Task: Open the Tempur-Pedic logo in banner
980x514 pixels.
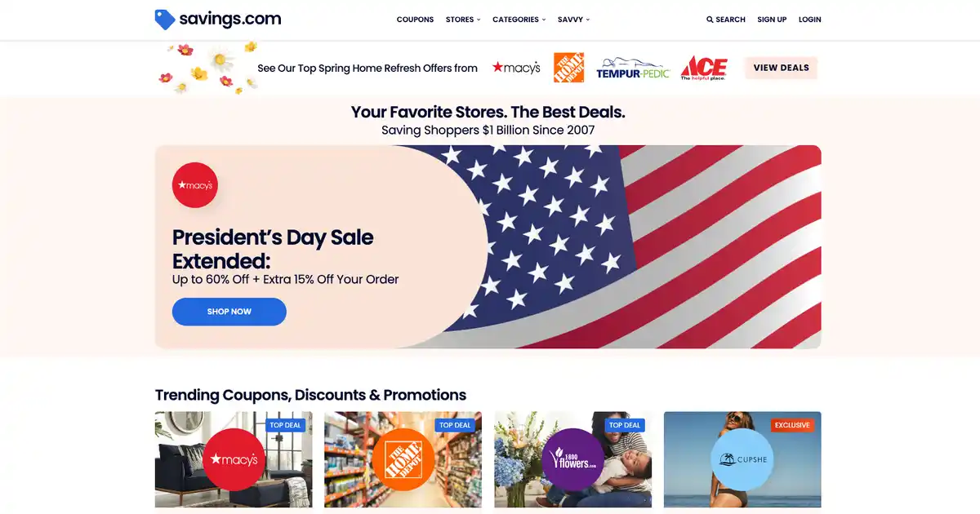Action: 633,69
